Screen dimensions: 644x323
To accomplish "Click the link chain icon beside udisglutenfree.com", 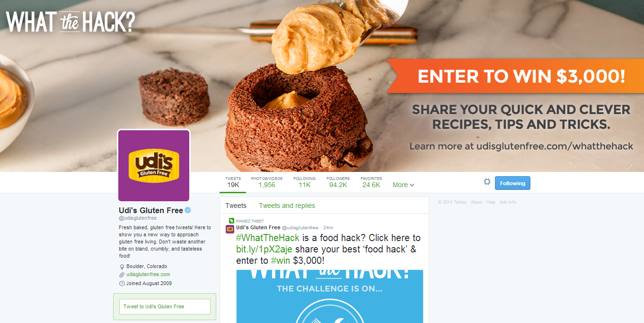I will tap(122, 275).
